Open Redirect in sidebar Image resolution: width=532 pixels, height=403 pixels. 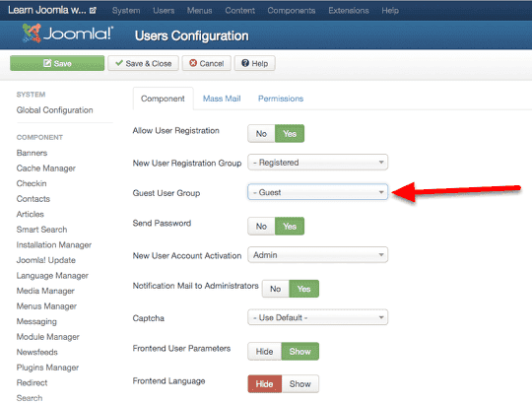[32, 382]
